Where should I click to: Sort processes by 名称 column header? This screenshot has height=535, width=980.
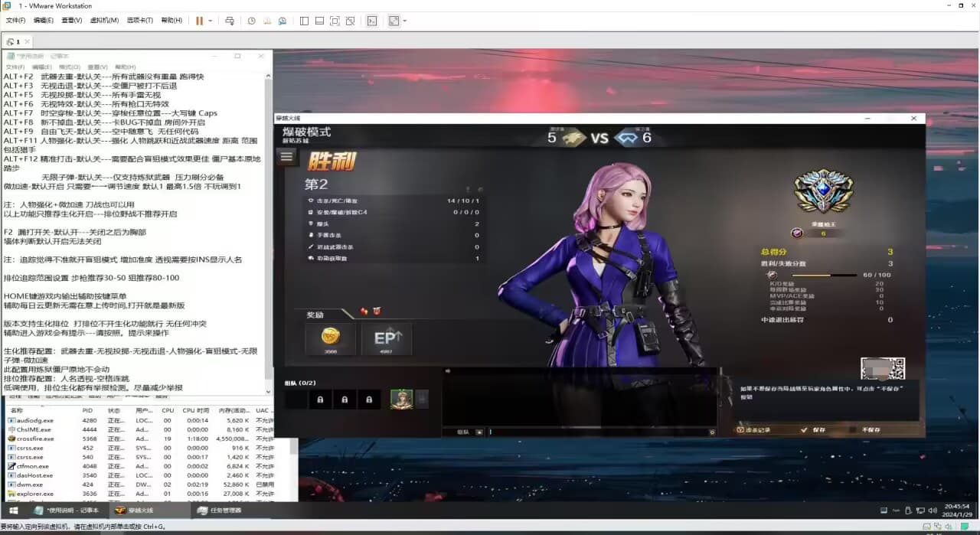coord(17,411)
